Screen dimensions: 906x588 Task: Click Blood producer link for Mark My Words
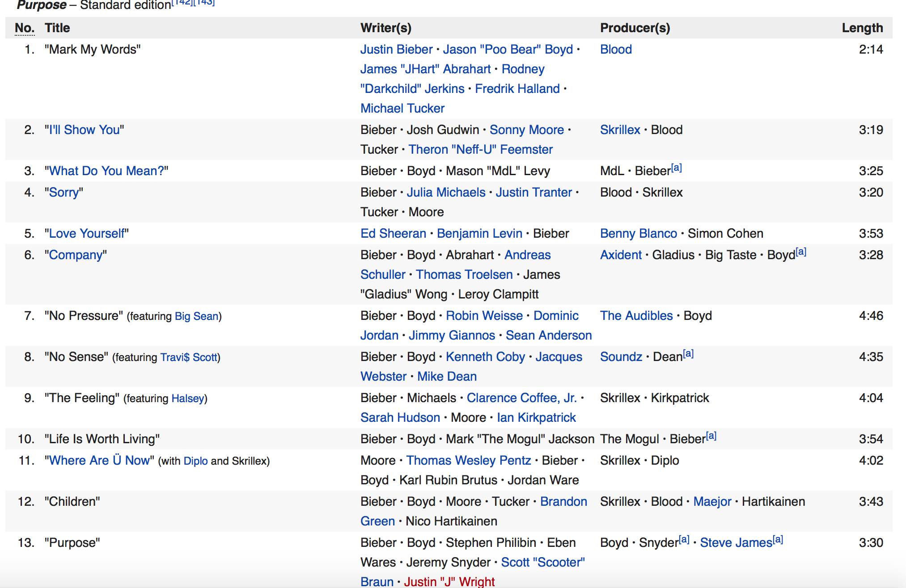point(616,50)
